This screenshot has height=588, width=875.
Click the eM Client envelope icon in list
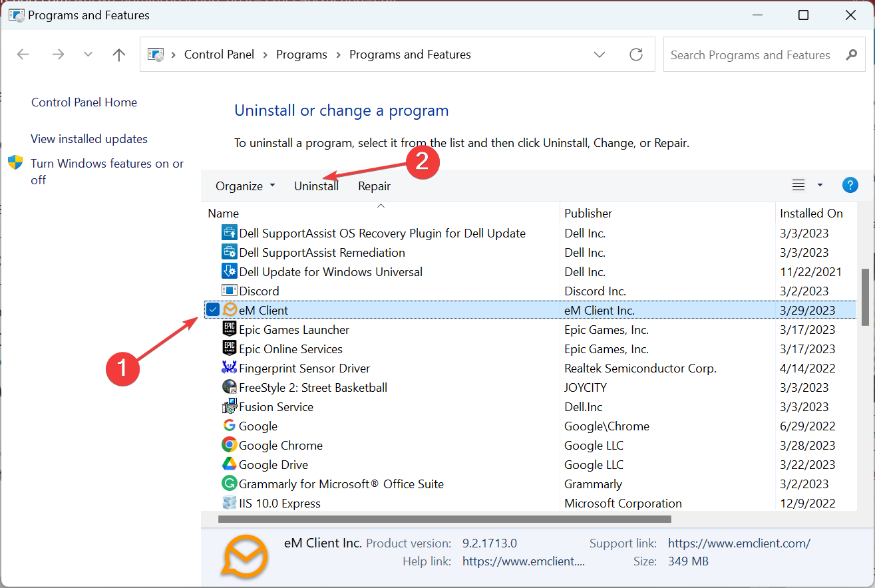[x=230, y=310]
